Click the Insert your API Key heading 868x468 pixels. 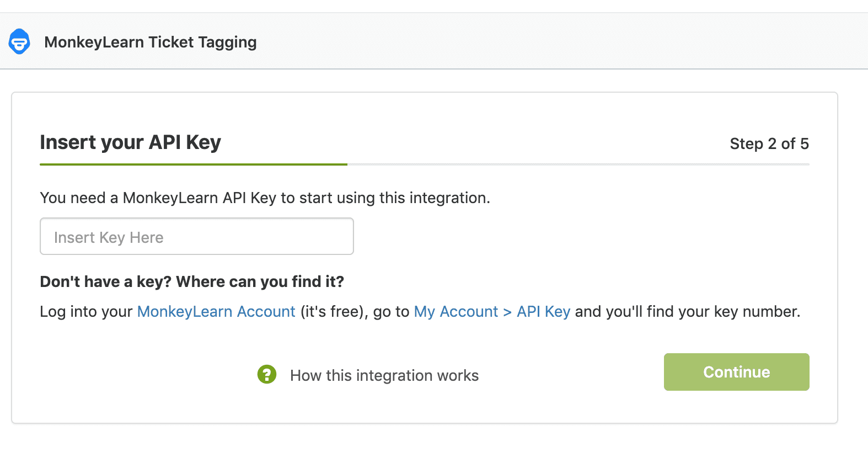coord(130,142)
